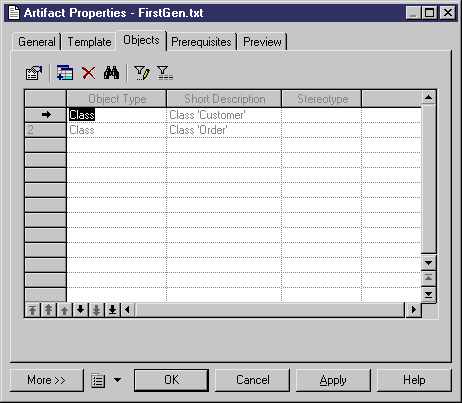
Task: Click the horizontal scrollbar right arrow
Action: tap(414, 310)
